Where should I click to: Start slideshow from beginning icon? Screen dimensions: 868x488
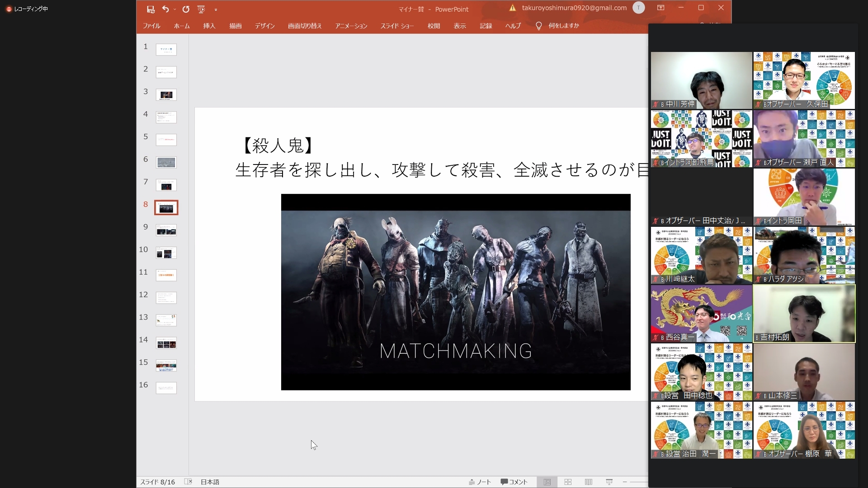click(x=202, y=9)
